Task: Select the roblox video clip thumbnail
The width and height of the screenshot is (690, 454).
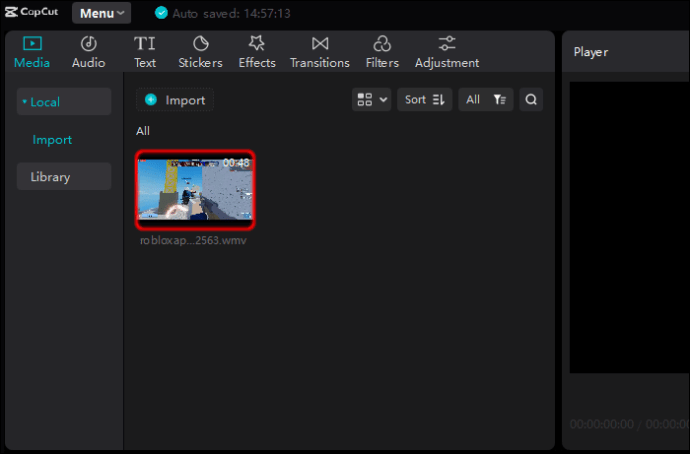Action: 195,190
